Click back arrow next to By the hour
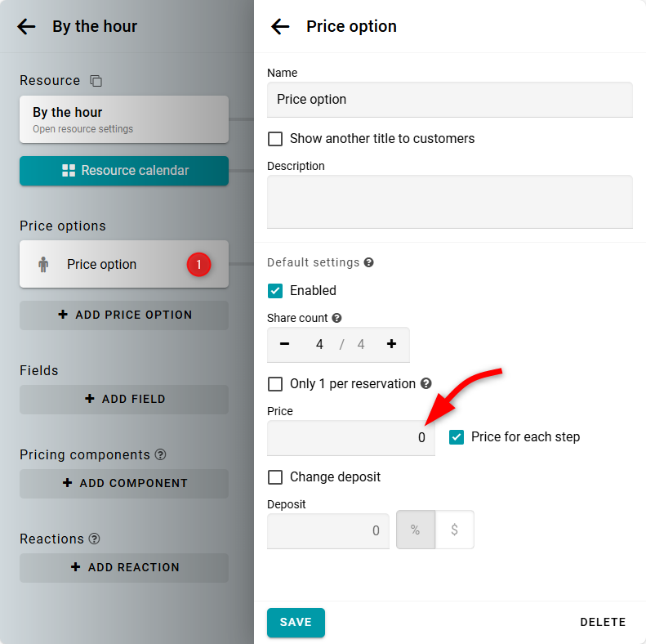 click(x=26, y=26)
